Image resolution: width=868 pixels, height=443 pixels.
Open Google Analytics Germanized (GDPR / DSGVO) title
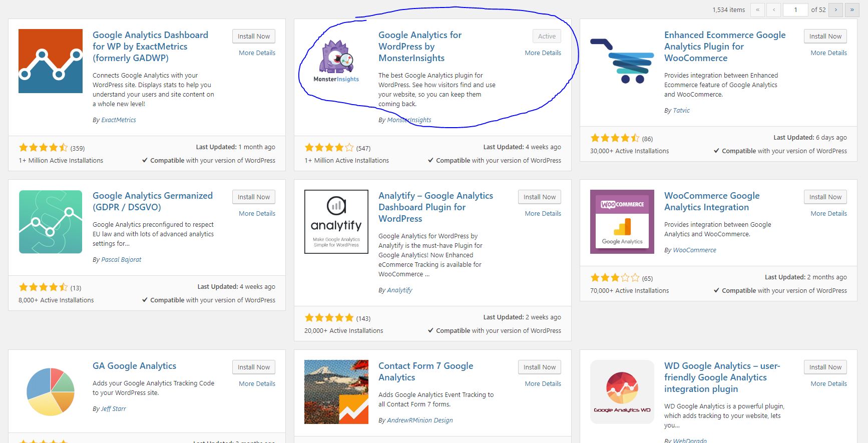(x=153, y=201)
